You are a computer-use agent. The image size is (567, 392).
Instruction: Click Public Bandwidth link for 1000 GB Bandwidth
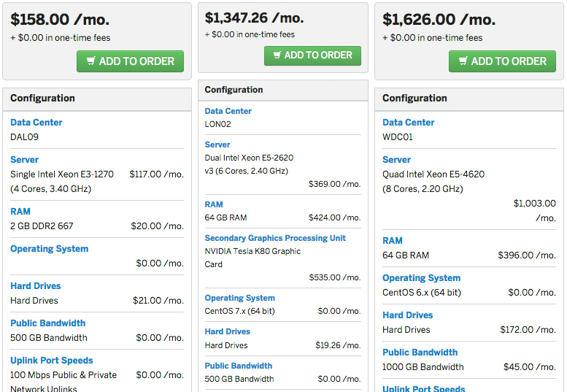420,353
